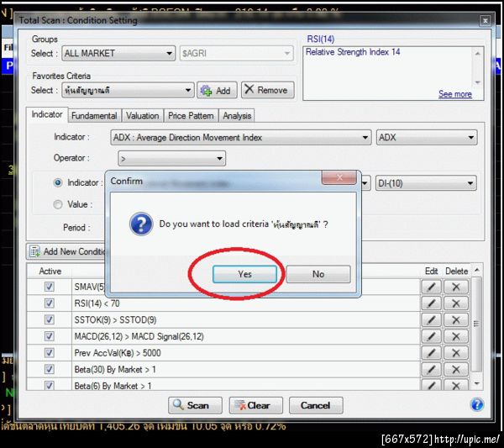Close the Confirm dialog with the X
Image resolution: width=504 pixels, height=448 pixels.
[x=339, y=177]
